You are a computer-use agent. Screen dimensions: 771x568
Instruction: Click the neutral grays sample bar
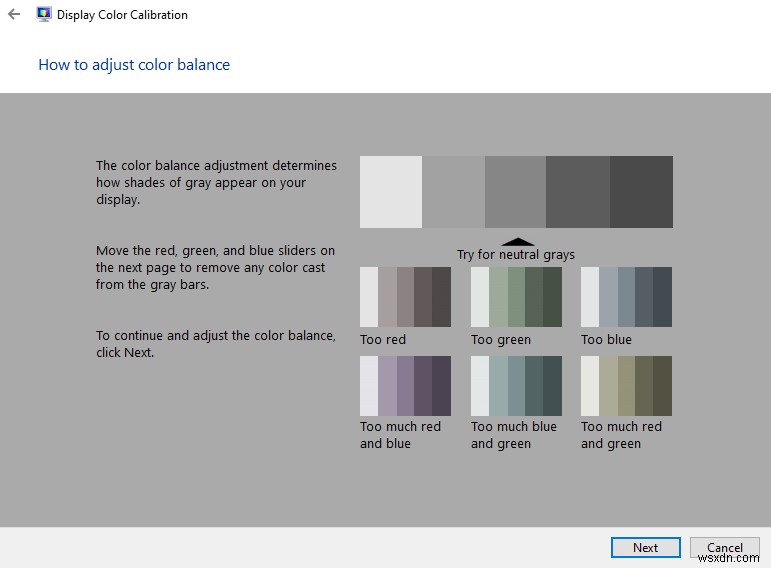[516, 192]
